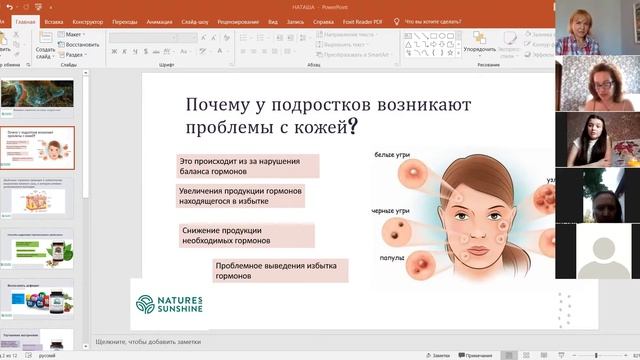640x360 pixels.
Task: Click the Создать слайд button icon
Action: [x=45, y=37]
